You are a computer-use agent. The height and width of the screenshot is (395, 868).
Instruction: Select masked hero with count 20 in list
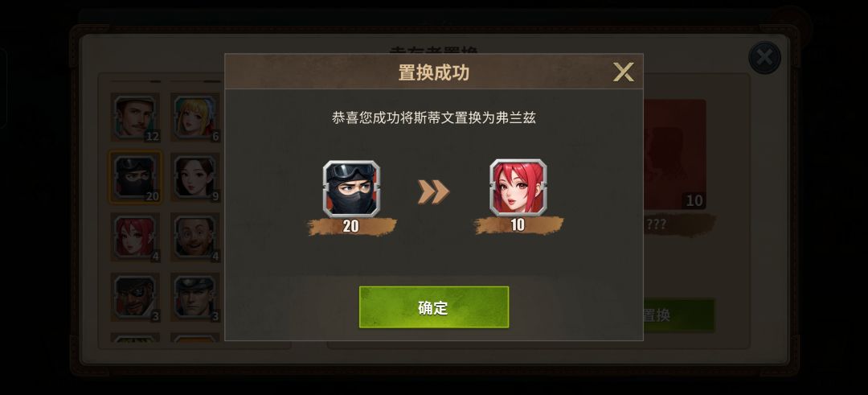pyautogui.click(x=135, y=177)
